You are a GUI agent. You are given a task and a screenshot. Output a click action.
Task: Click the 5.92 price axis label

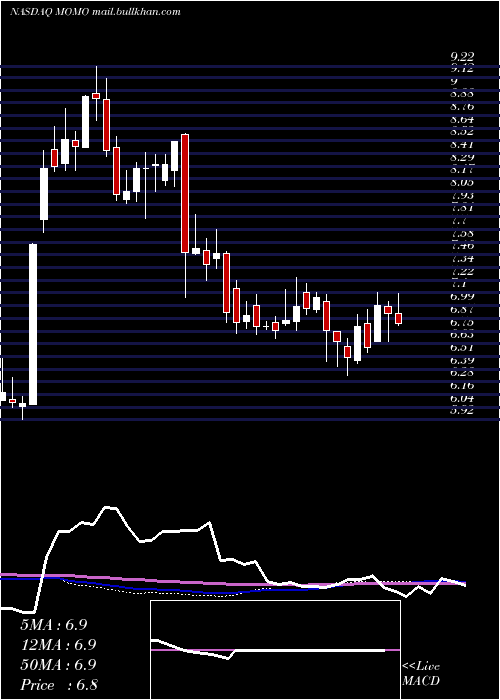(462, 410)
